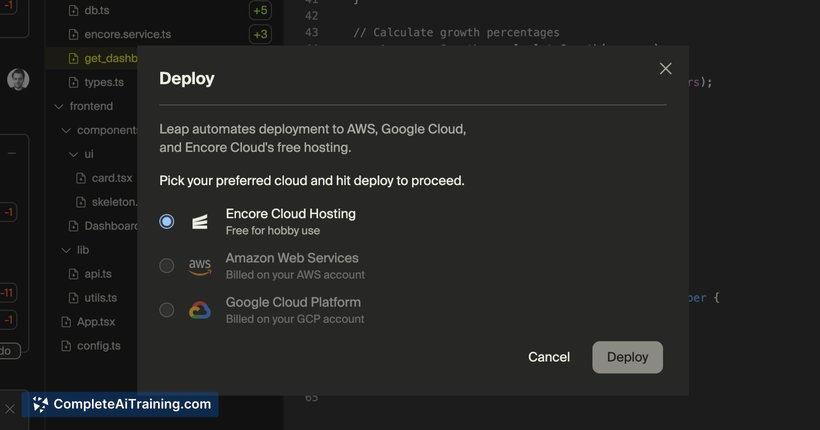Click the api.ts file icon

[74, 274]
